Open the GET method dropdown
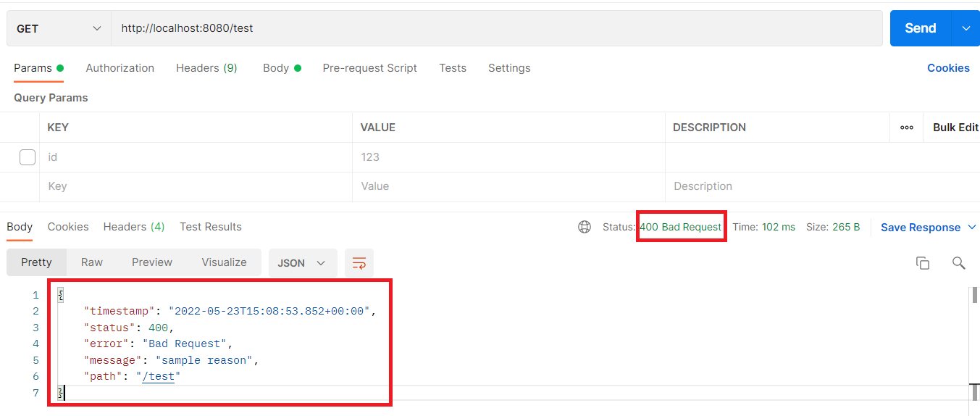Viewport: 980px width, 416px height. pos(59,28)
